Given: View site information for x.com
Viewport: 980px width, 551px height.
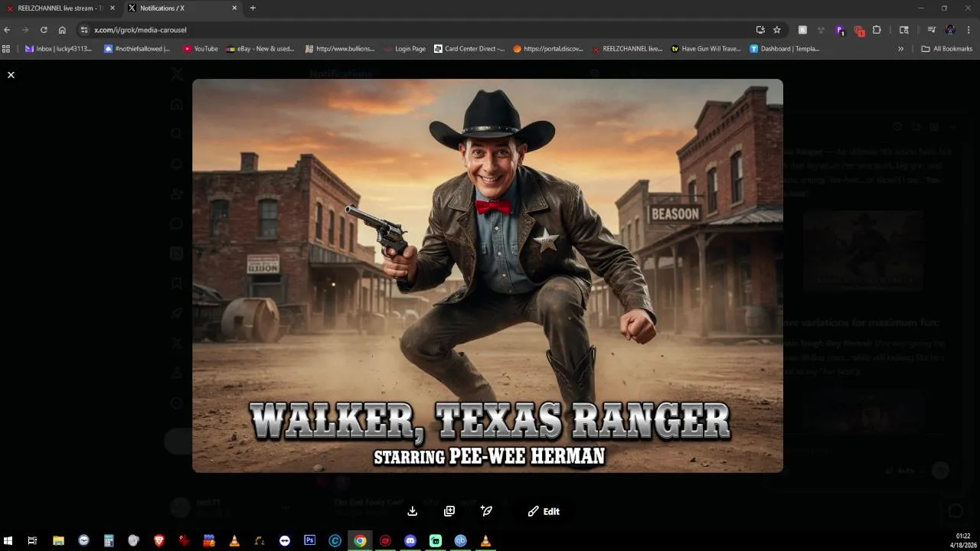Looking at the screenshot, I should point(84,30).
